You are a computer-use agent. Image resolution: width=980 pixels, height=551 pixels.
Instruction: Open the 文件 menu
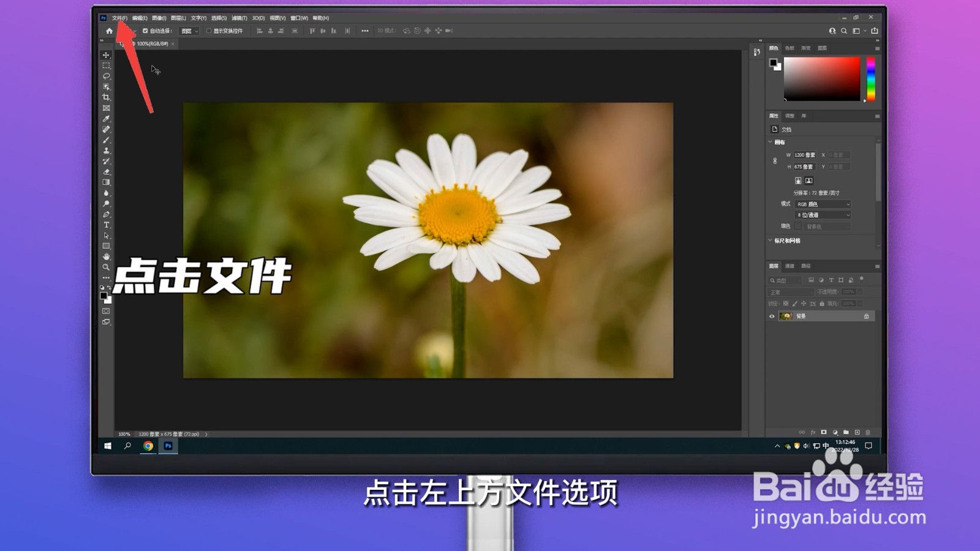(119, 18)
